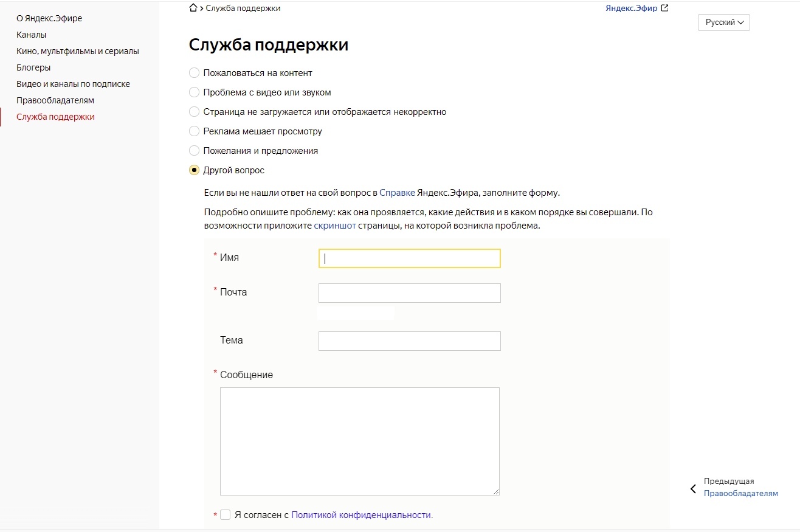
Task: Click the left arrow for previous page
Action: point(693,489)
